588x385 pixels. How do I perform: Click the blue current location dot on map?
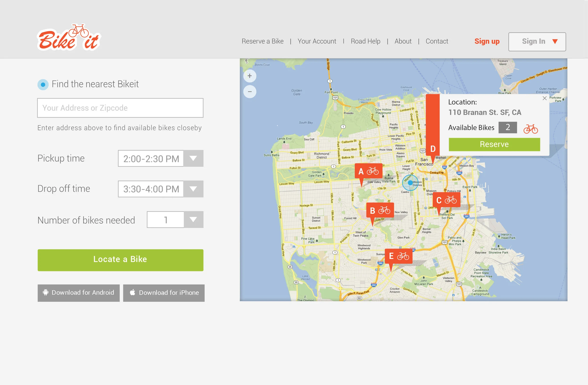(410, 183)
